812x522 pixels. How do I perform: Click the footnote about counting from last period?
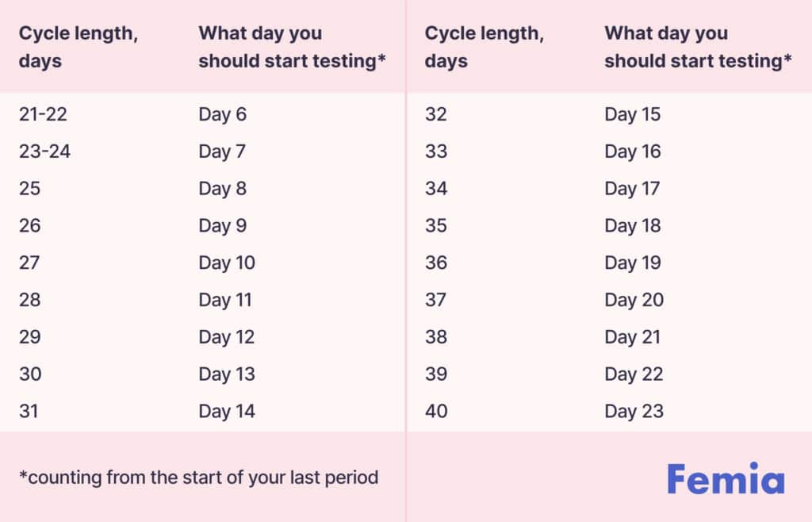pyautogui.click(x=198, y=478)
